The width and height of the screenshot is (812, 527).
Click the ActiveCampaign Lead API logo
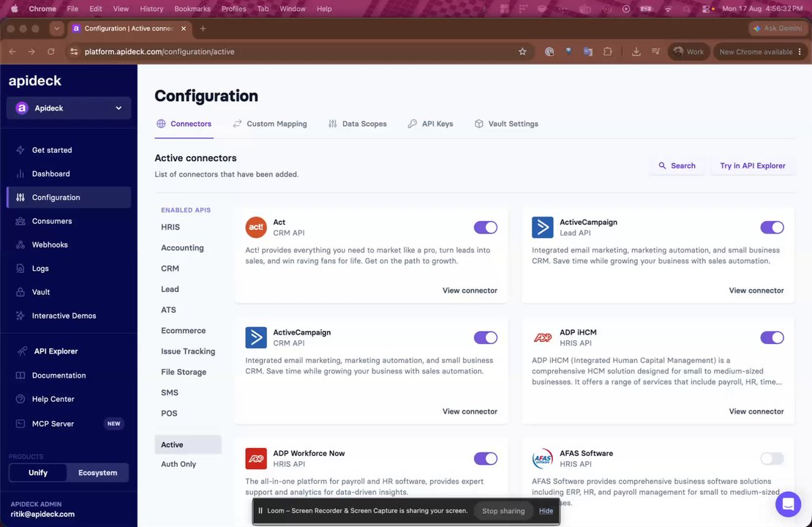[x=542, y=228]
